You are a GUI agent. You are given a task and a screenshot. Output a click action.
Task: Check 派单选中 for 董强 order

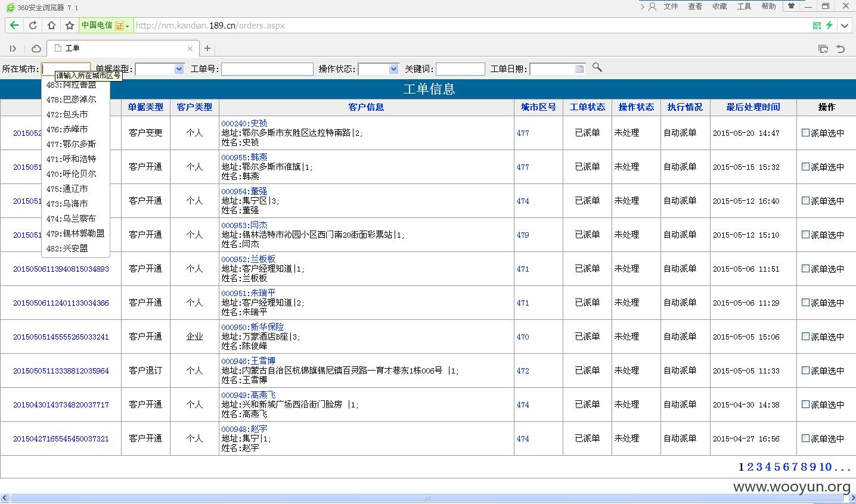pyautogui.click(x=805, y=201)
